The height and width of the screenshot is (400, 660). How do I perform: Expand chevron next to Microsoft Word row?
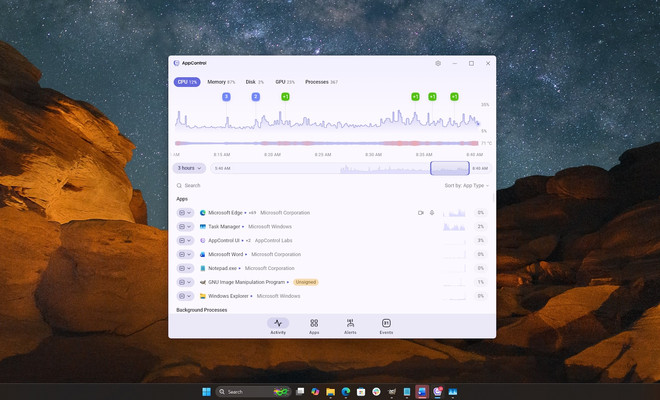(189, 254)
